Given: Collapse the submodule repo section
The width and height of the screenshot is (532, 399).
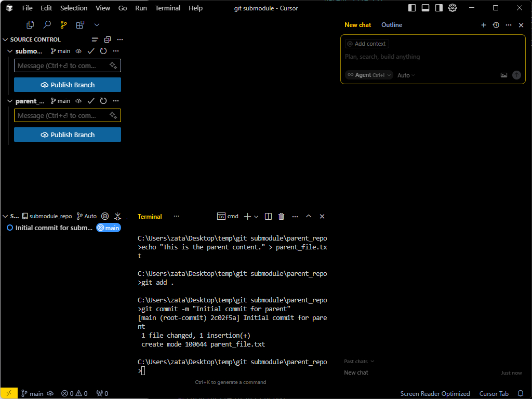Looking at the screenshot, I should [x=9, y=51].
